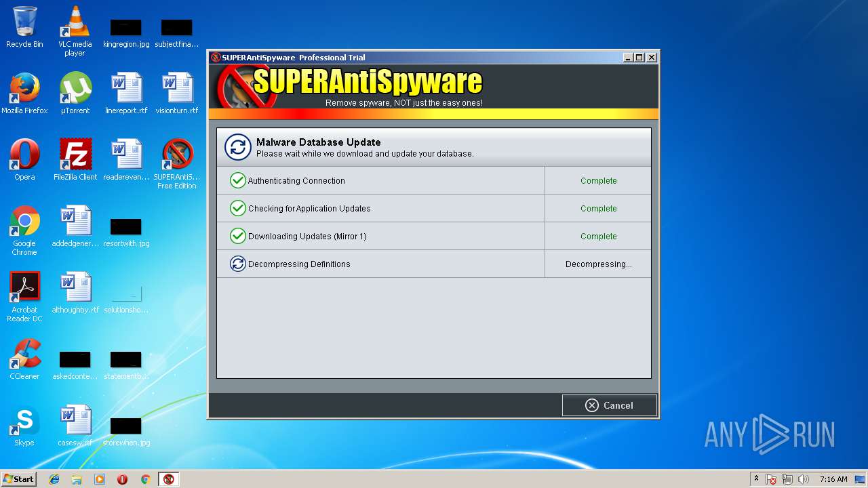The image size is (868, 488).
Task: Click the SUPERAntiSpyware taskbar button
Action: click(169, 479)
